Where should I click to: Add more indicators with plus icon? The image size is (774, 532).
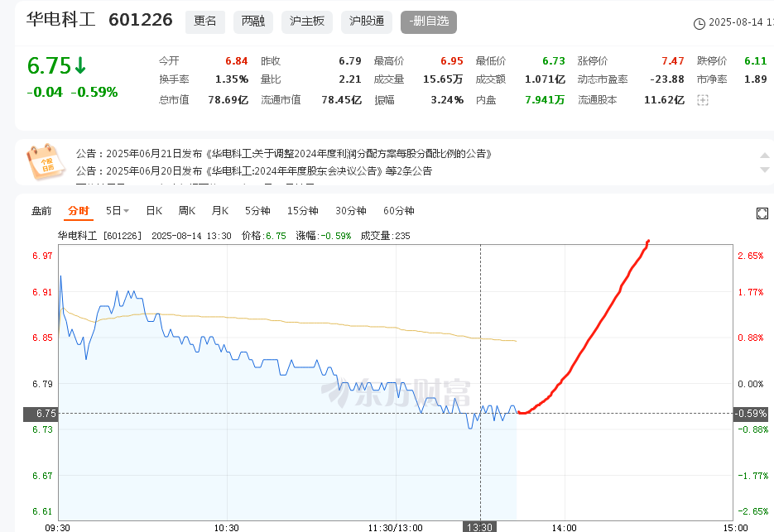(703, 100)
